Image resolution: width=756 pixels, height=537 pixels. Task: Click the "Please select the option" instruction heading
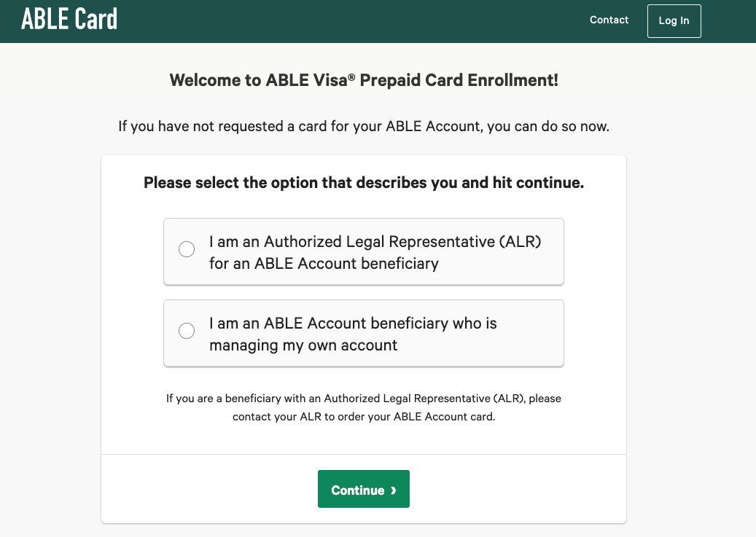pyautogui.click(x=363, y=183)
